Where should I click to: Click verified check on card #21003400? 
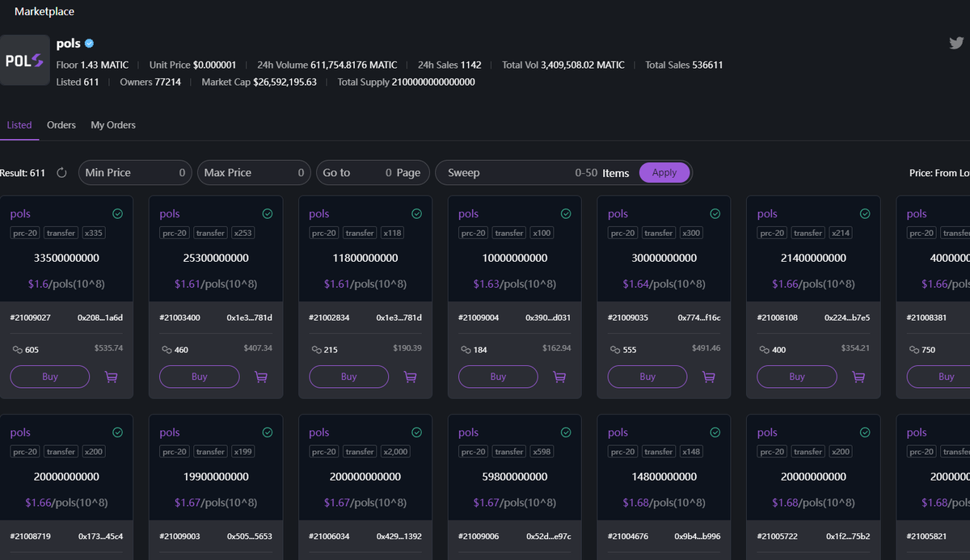point(268,214)
